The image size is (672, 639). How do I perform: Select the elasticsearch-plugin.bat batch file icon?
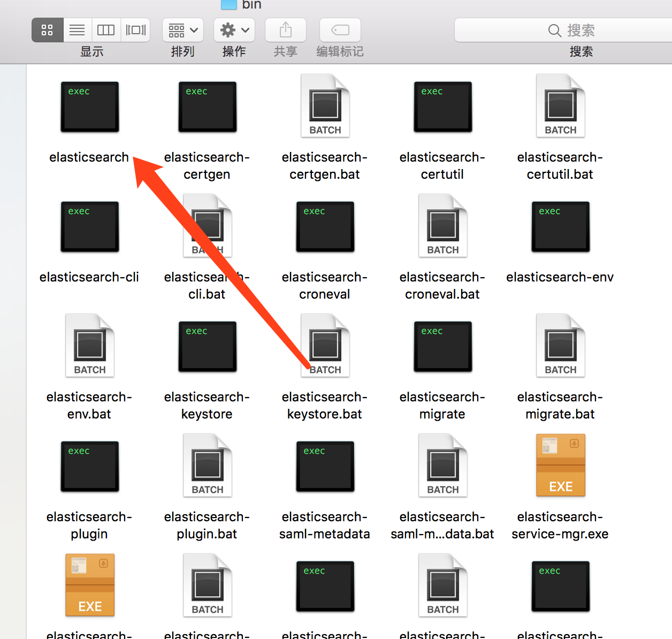207,466
